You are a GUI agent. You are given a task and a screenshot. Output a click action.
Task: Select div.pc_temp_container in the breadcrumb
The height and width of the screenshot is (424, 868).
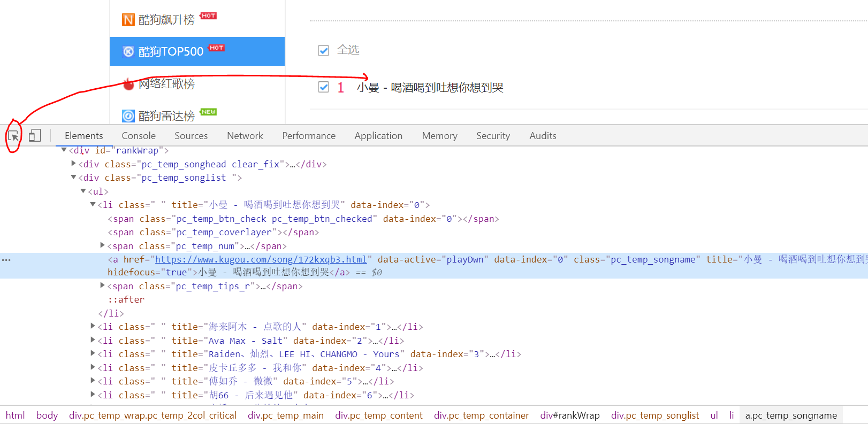point(481,415)
